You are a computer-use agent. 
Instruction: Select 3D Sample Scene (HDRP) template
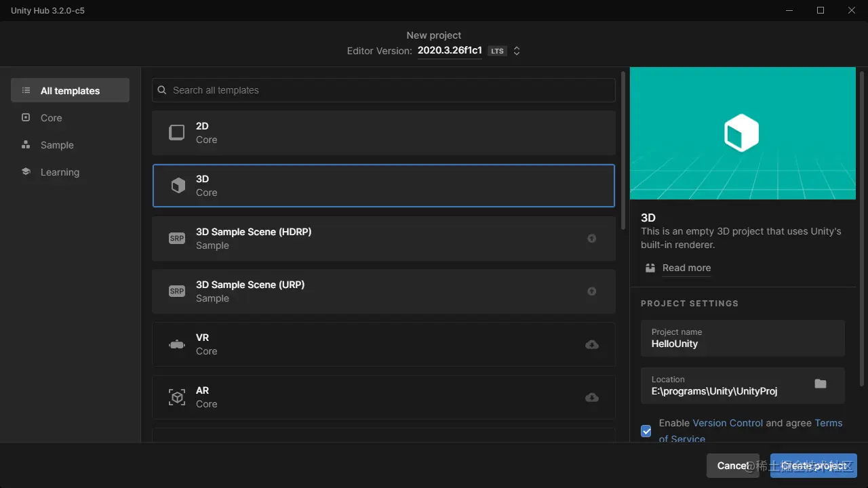pos(384,239)
